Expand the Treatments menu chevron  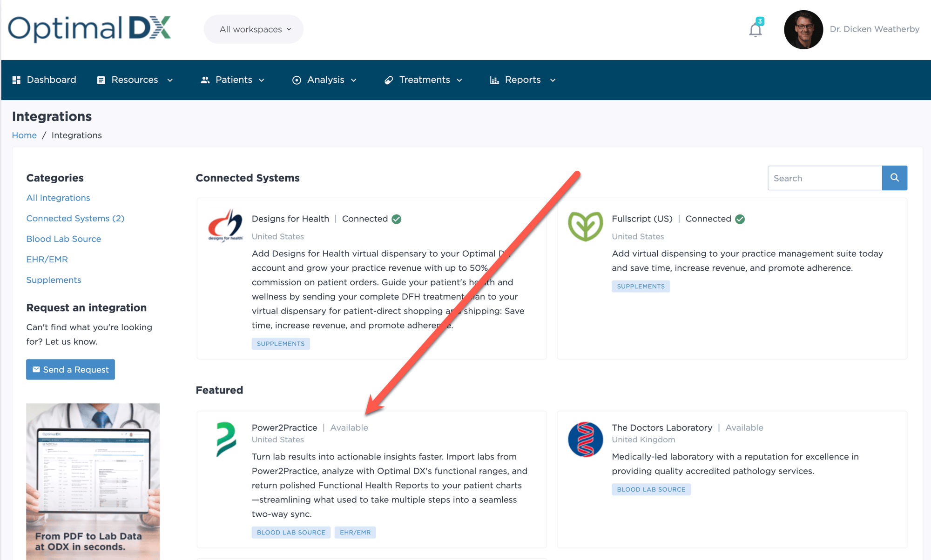[459, 80]
